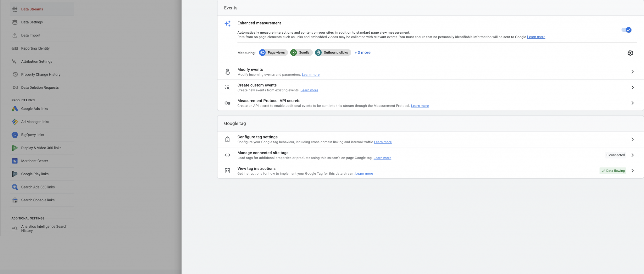Click Learn more for Create custom events

309,90
